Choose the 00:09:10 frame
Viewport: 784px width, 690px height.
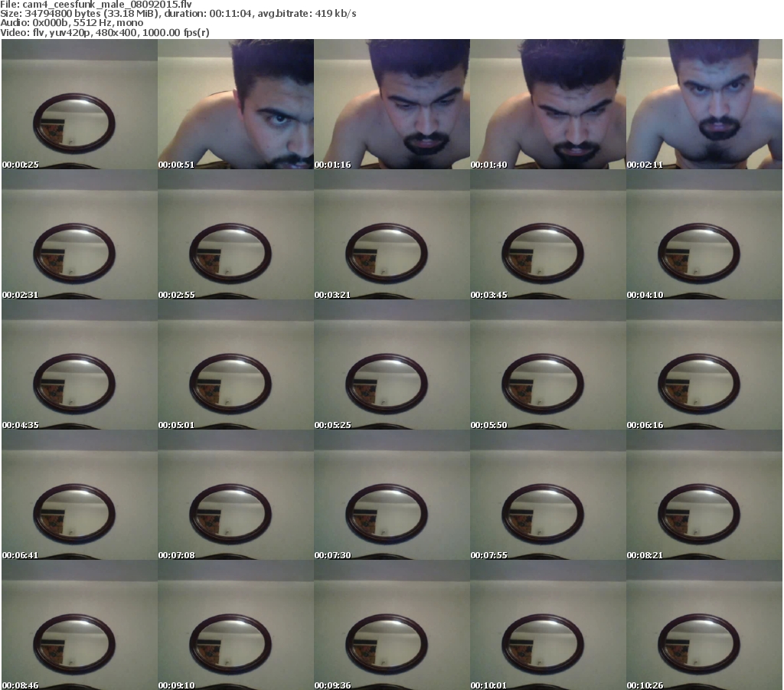(236, 625)
